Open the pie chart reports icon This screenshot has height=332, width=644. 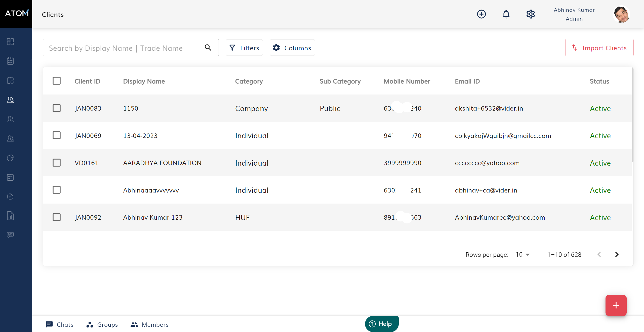(x=10, y=158)
